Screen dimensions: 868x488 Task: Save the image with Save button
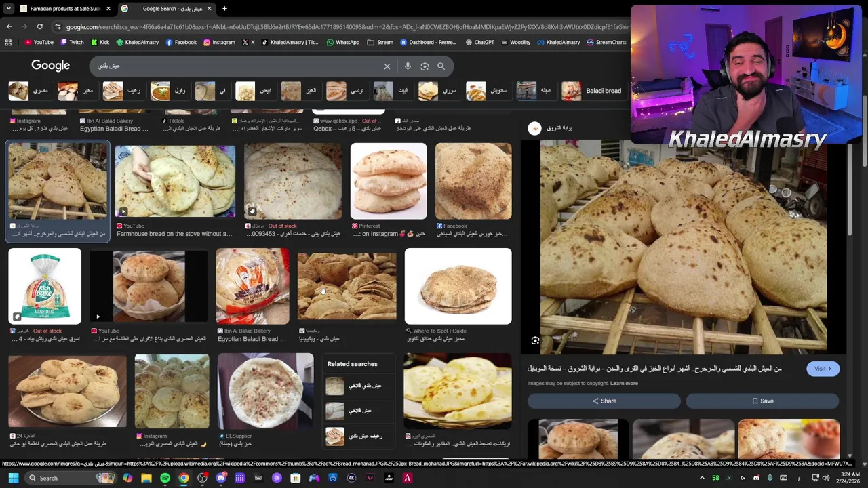coord(762,401)
